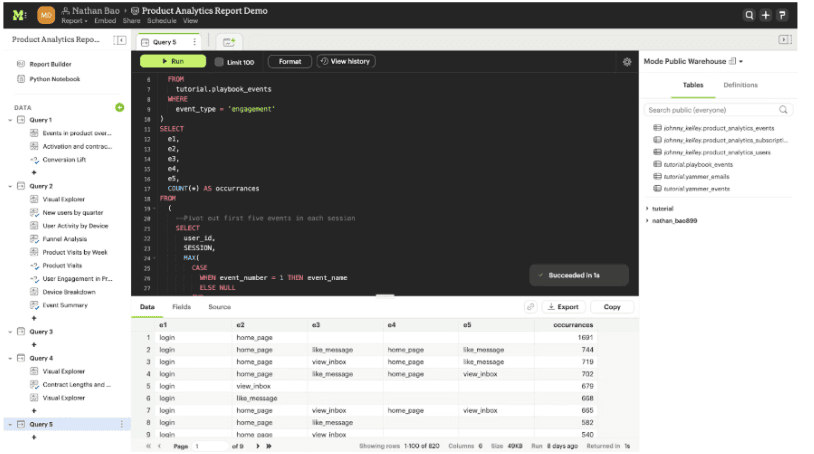Add item under Query 3 plus

34,345
